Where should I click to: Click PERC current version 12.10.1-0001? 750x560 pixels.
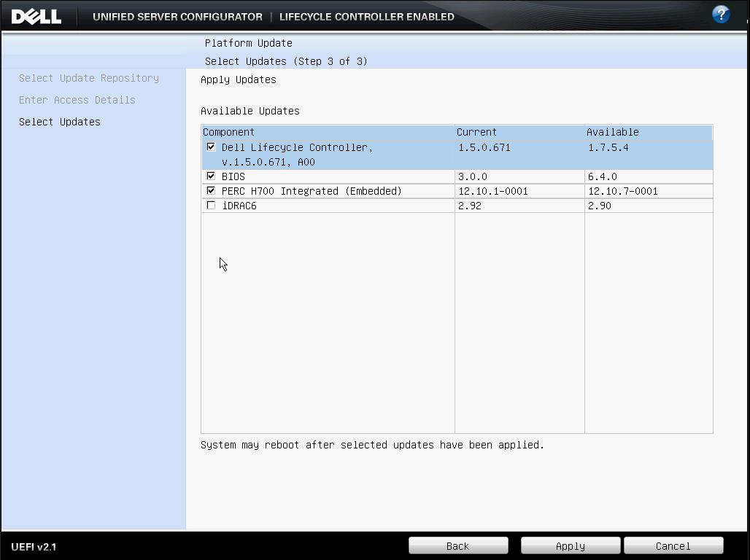(493, 191)
